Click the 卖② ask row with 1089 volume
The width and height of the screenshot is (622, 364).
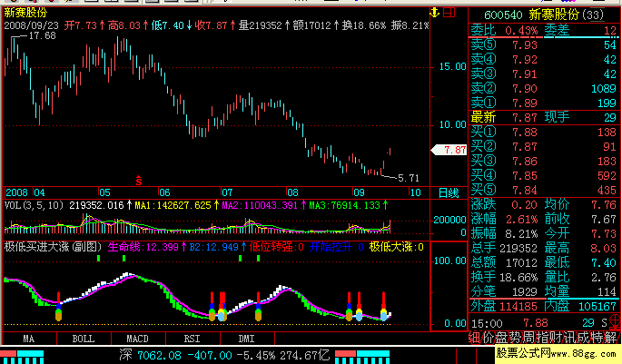point(544,88)
